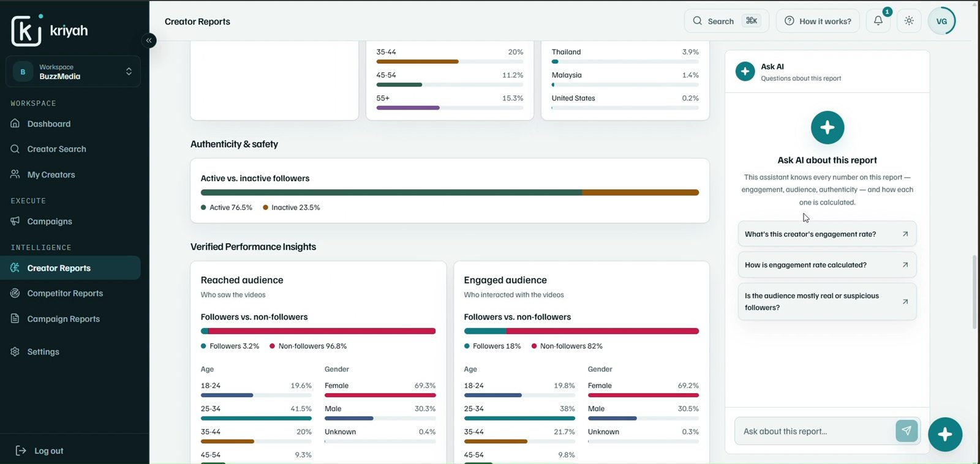Click the Non-followers 96.8% legend label
This screenshot has height=464, width=980.
pos(308,346)
